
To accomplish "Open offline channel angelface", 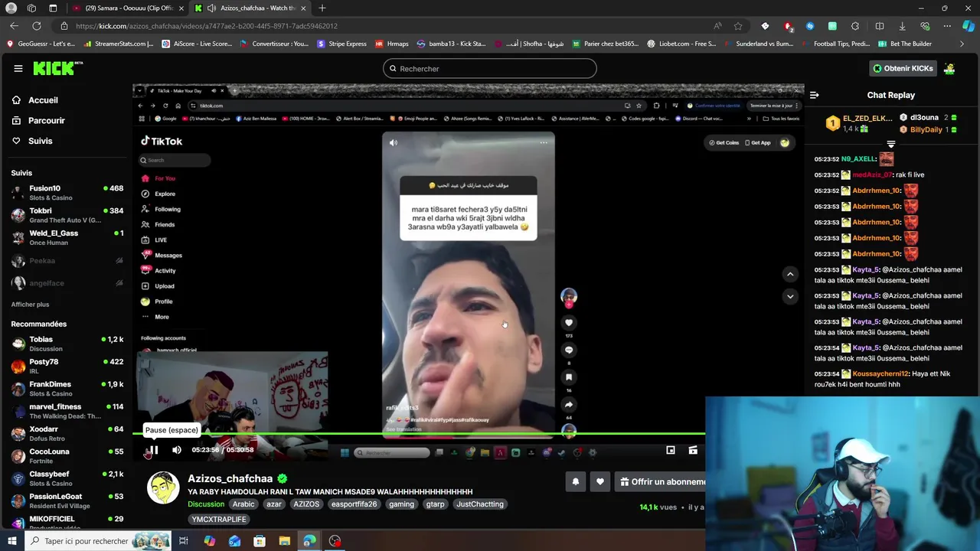I will [67, 283].
